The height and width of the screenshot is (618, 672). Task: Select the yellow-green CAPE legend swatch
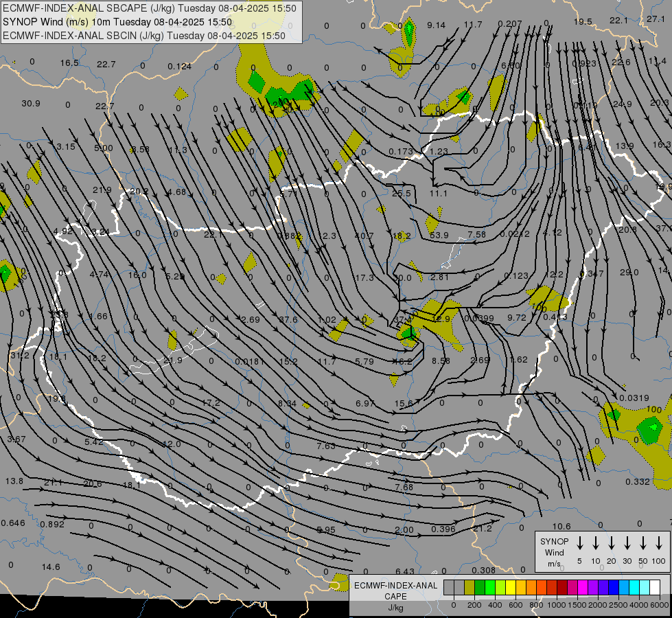(500, 588)
